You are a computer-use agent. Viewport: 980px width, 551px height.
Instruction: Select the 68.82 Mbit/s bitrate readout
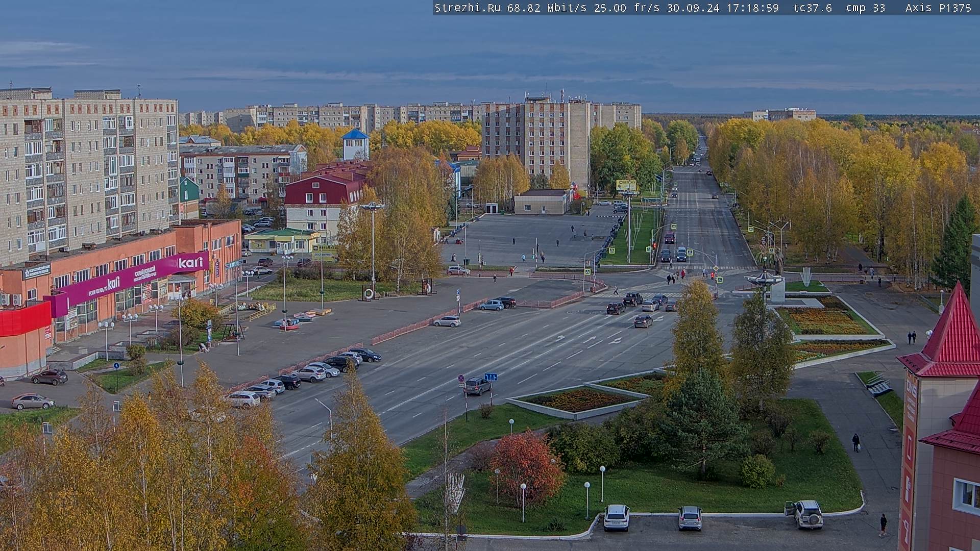546,8
